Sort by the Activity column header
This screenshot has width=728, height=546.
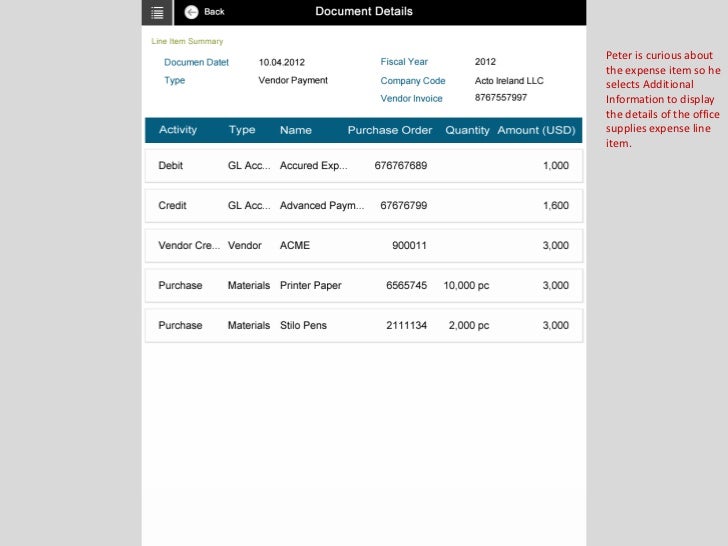(178, 130)
